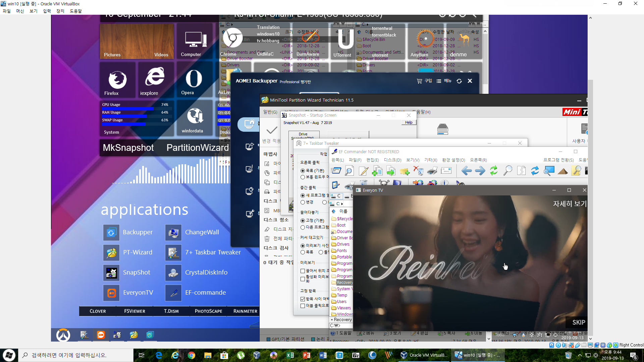This screenshot has width=644, height=362.
Task: Click EF Commander new folder icon
Action: (405, 171)
